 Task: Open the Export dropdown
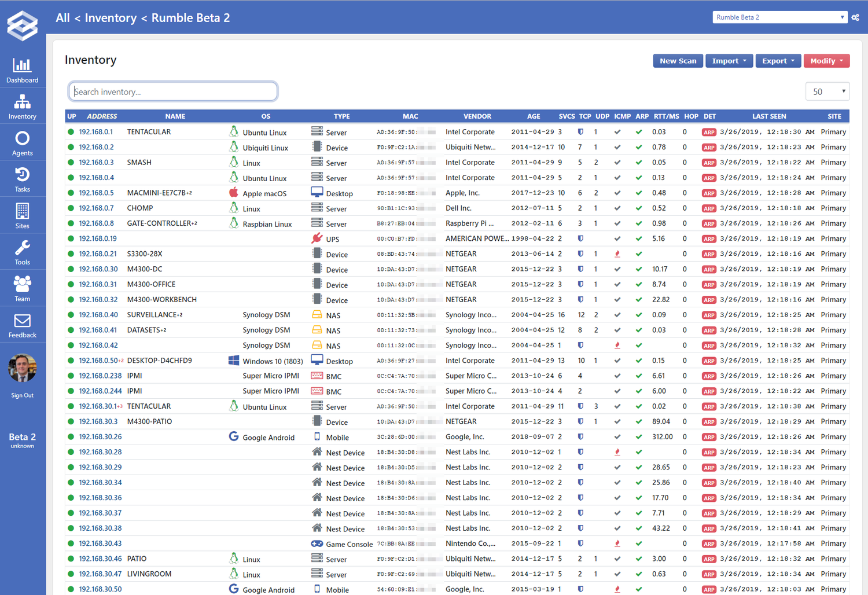(778, 60)
